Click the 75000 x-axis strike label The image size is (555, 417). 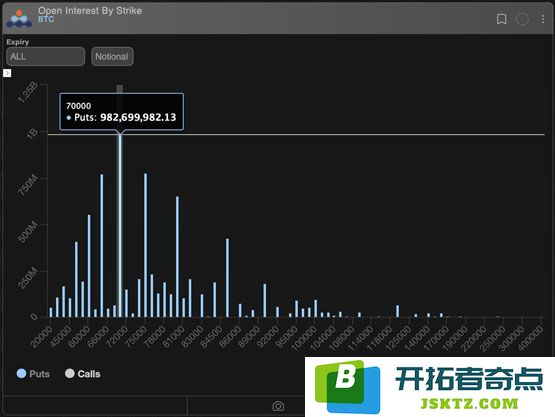tap(136, 337)
